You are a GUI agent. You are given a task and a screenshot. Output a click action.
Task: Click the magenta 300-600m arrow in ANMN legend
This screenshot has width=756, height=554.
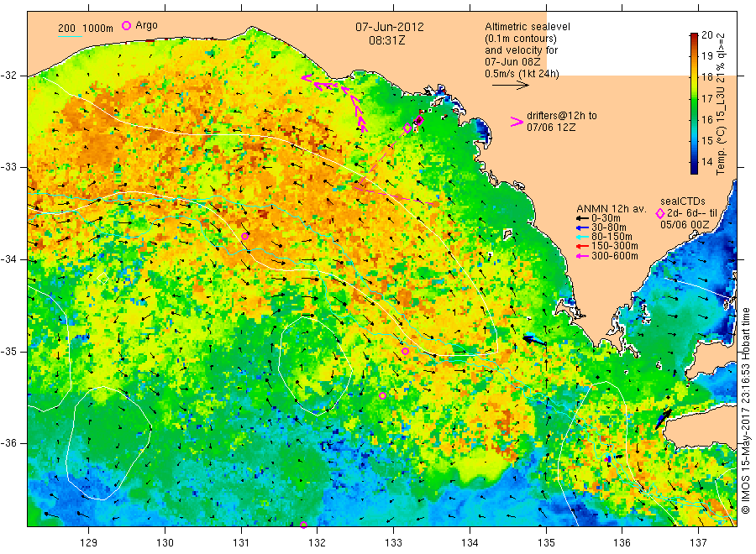pos(582,256)
